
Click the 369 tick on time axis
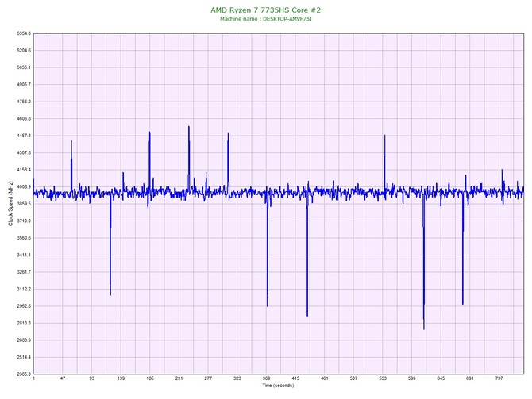point(267,379)
